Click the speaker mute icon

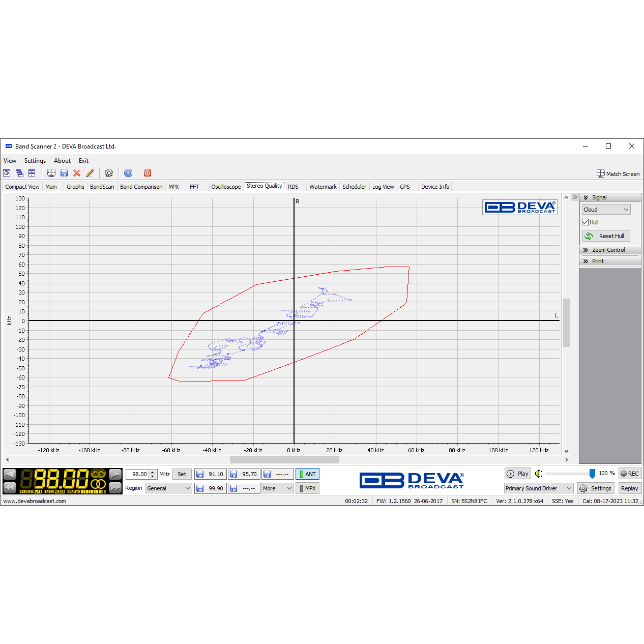click(539, 474)
